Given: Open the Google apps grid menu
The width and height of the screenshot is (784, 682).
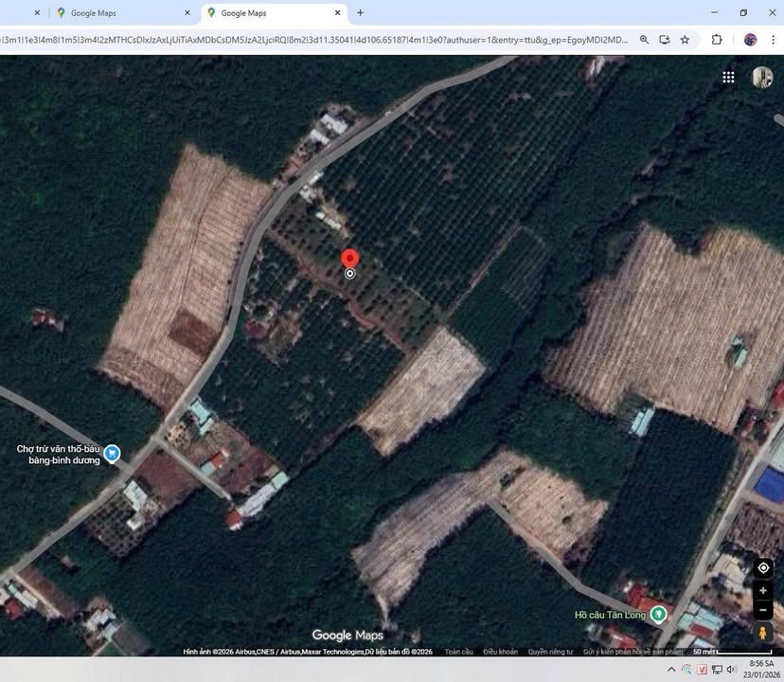Looking at the screenshot, I should 728,78.
